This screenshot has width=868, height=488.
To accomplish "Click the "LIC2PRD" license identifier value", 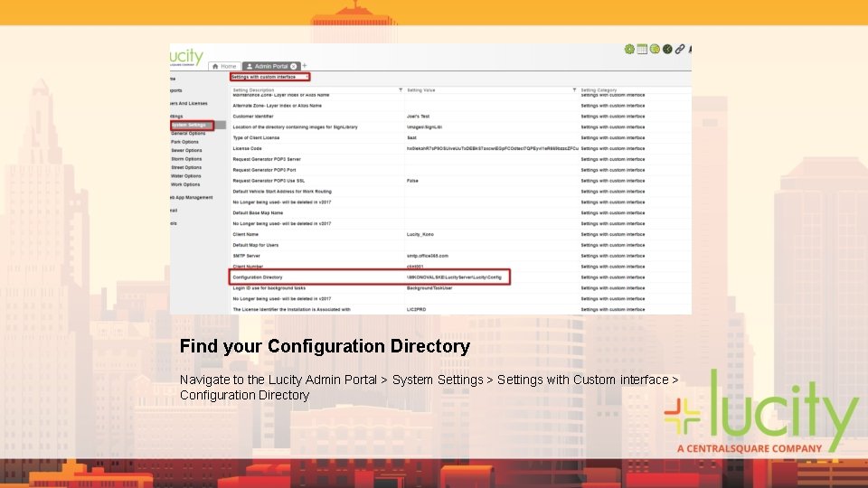I will [416, 310].
